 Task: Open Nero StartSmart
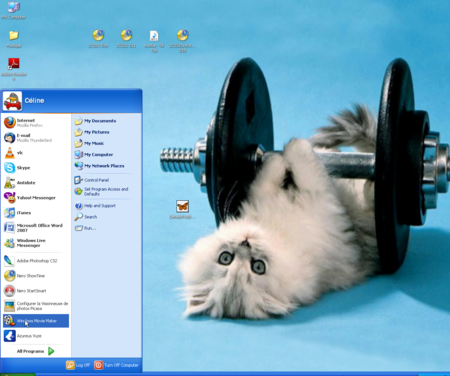point(36,291)
